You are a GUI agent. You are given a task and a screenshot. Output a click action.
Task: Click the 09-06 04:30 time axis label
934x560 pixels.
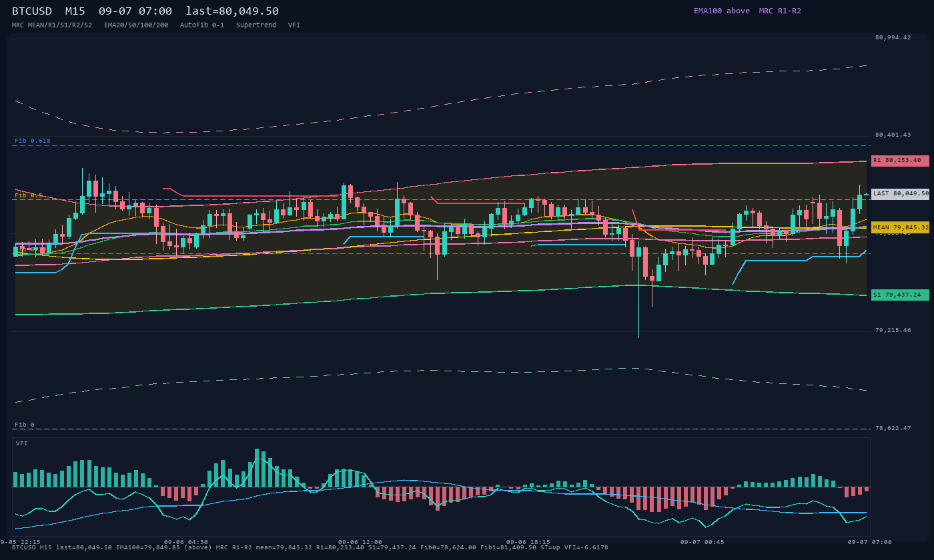click(x=186, y=542)
